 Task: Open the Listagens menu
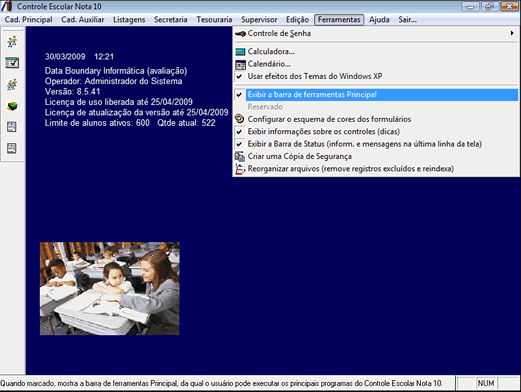(x=129, y=20)
